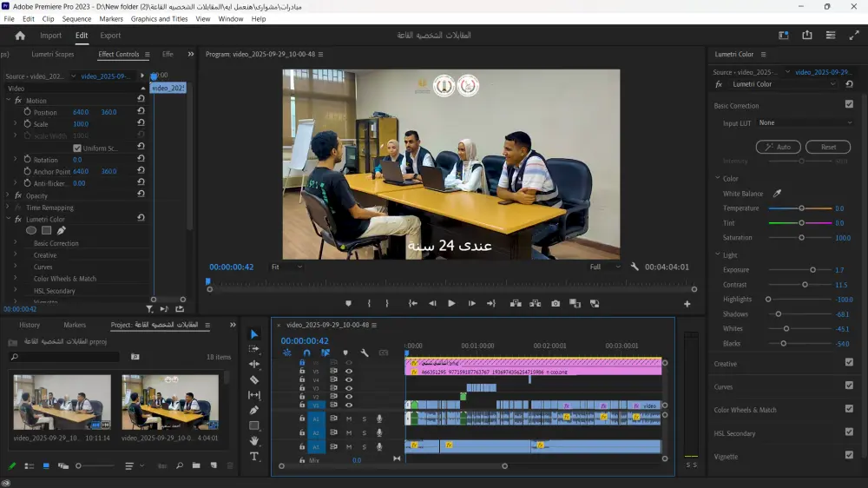Uncheck the Uniform Scale checkbox
Viewport: 868px width, 488px height.
click(x=77, y=148)
